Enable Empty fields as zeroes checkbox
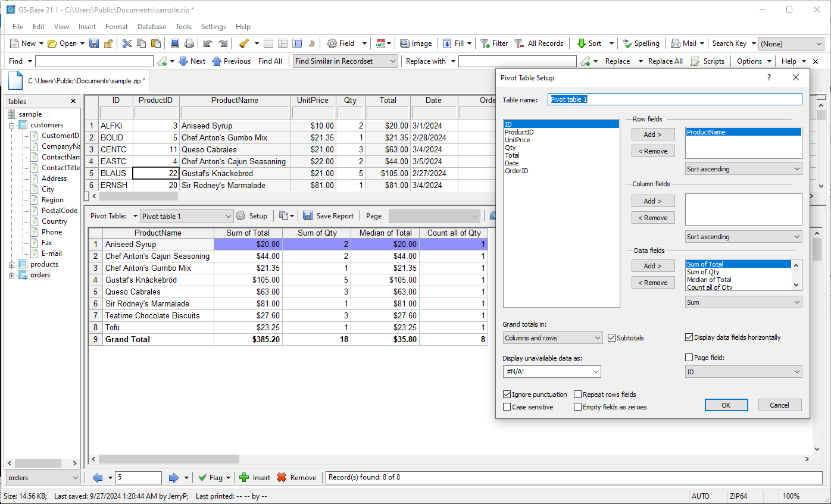 577,407
